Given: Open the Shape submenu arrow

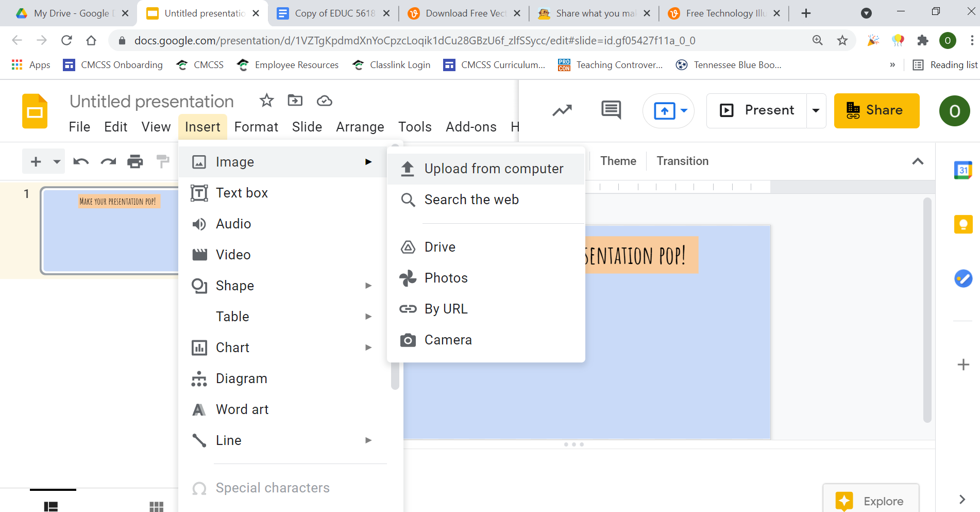Looking at the screenshot, I should coord(368,285).
